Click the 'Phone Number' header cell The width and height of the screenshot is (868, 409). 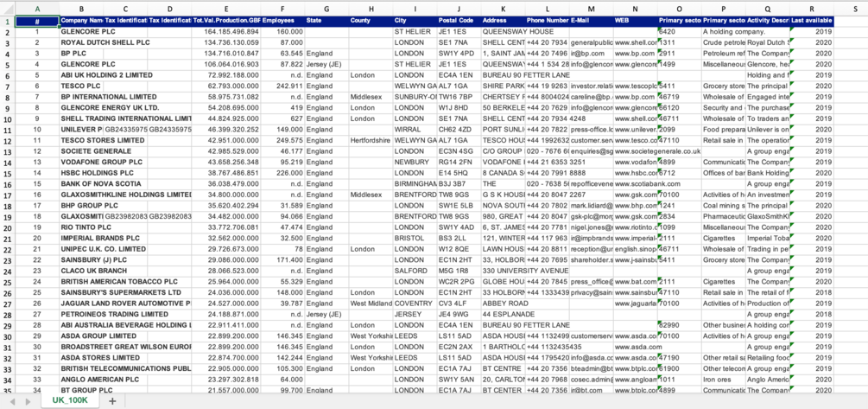click(548, 21)
